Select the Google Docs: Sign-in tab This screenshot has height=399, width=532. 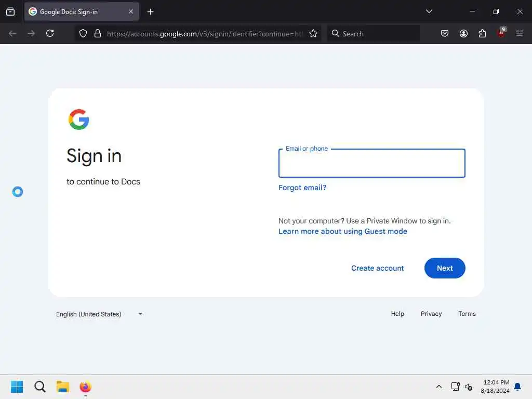point(82,11)
